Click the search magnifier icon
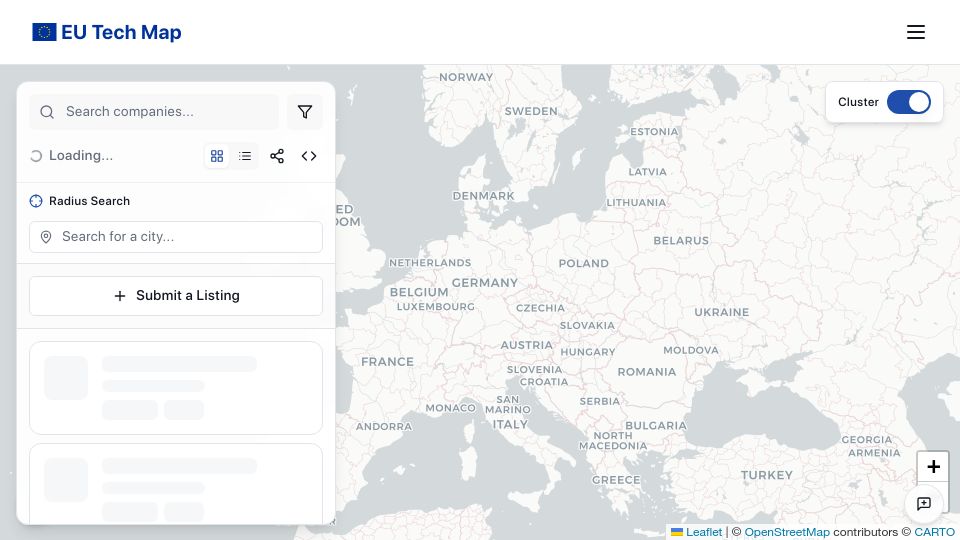Viewport: 960px width, 540px height. point(47,112)
